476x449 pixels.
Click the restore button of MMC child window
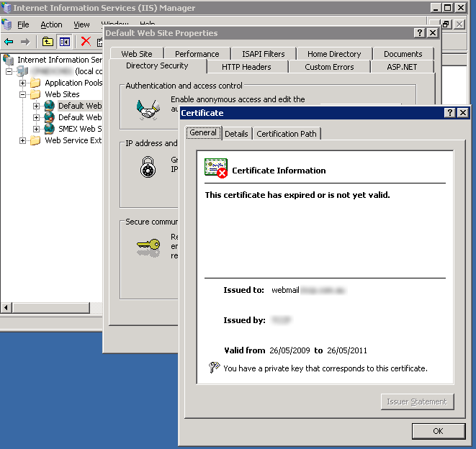pyautogui.click(x=446, y=24)
